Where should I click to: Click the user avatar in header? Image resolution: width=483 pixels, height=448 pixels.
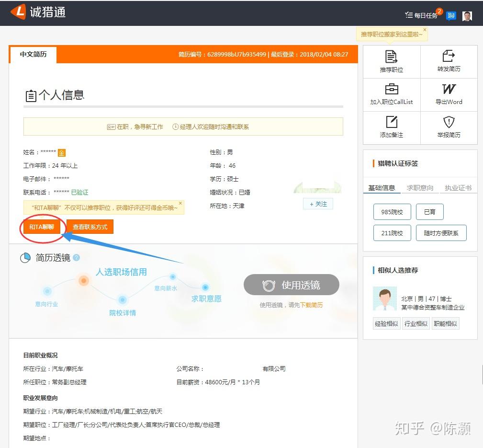[467, 16]
